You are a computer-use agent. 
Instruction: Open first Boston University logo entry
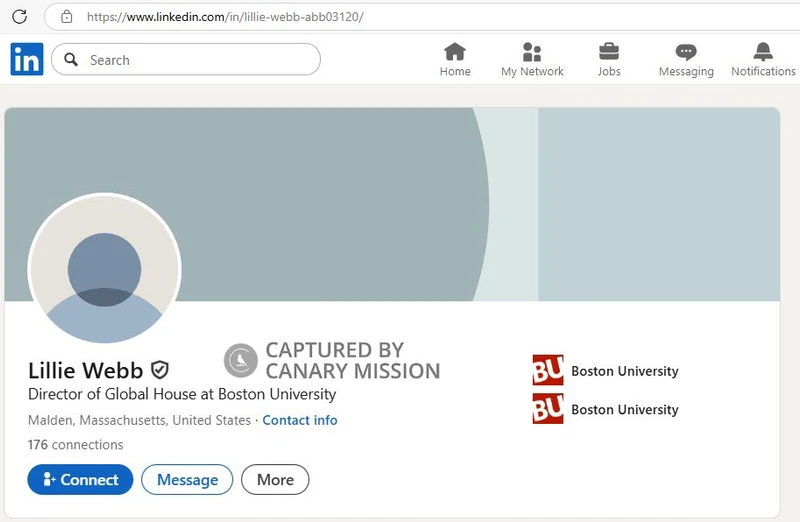pyautogui.click(x=548, y=370)
